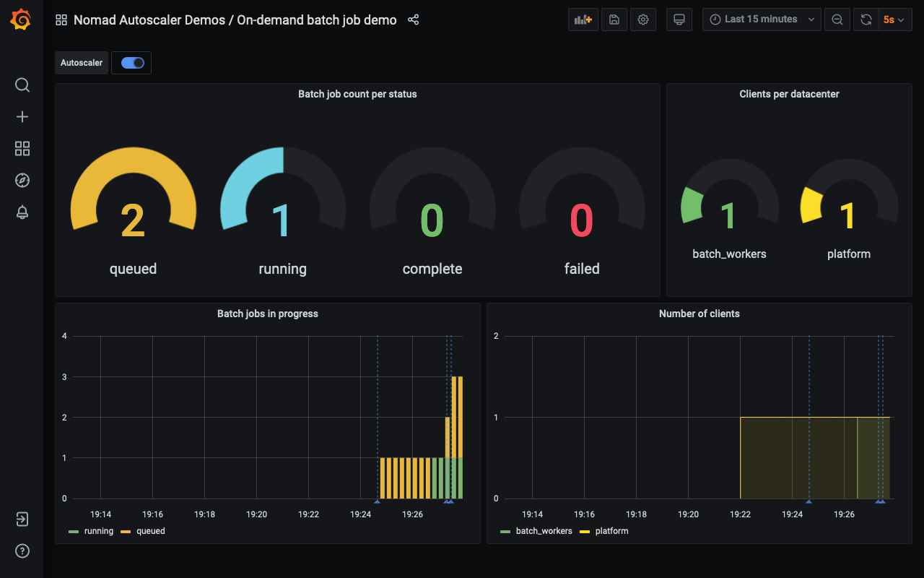Click the Grafana logo home icon
Image resolution: width=924 pixels, height=578 pixels.
click(21, 20)
